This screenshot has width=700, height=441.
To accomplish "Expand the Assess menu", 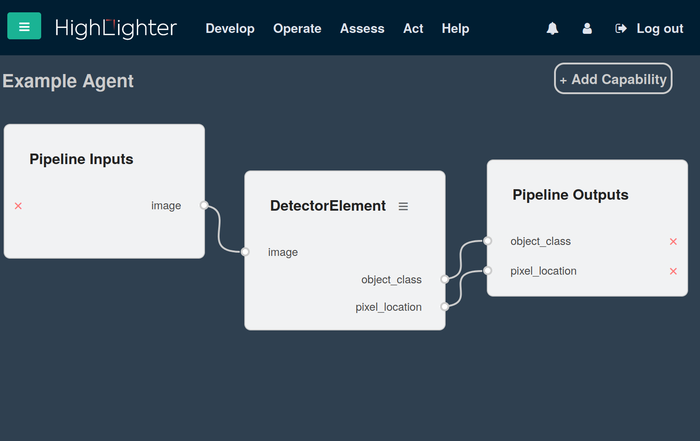I will 362,29.
